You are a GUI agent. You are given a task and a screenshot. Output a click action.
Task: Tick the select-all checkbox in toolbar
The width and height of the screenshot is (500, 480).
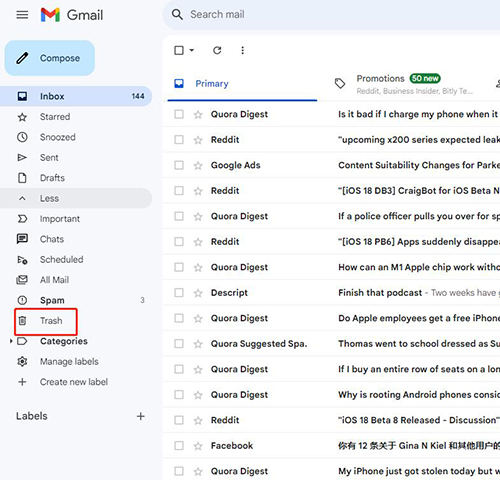pyautogui.click(x=179, y=50)
